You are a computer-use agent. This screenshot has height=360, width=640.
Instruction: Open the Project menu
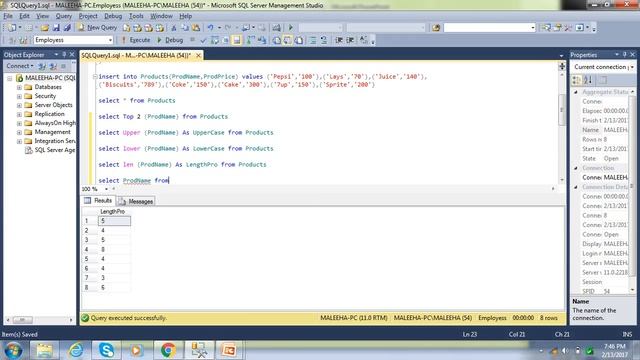88,16
